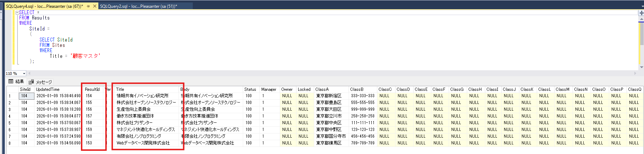The width and height of the screenshot is (644, 154).
Task: Open the 結果 results tab
Action: (16, 82)
